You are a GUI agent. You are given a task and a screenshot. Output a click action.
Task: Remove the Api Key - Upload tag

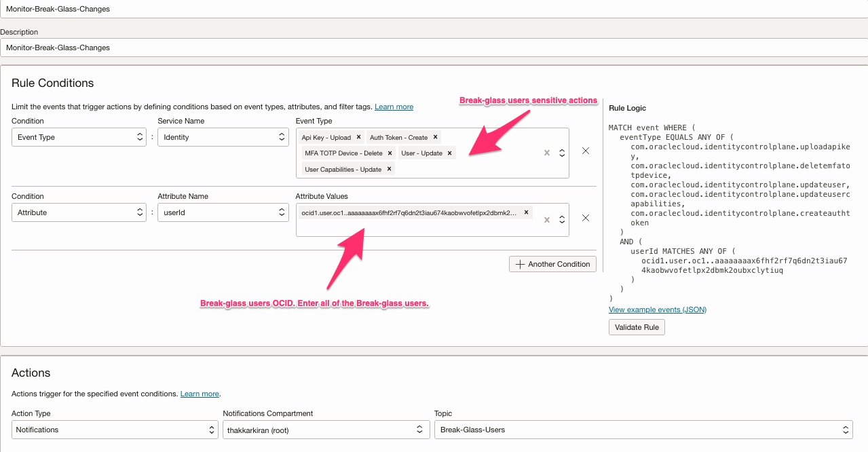point(359,137)
